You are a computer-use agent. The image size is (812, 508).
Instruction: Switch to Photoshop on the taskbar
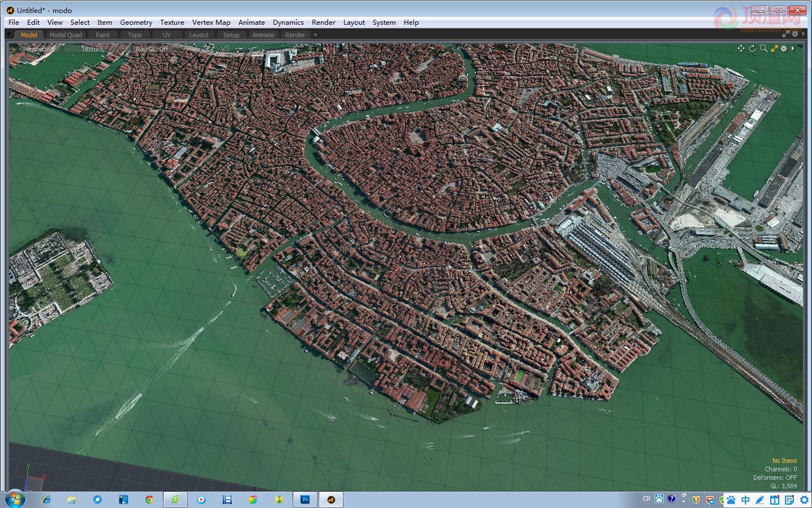point(305,500)
